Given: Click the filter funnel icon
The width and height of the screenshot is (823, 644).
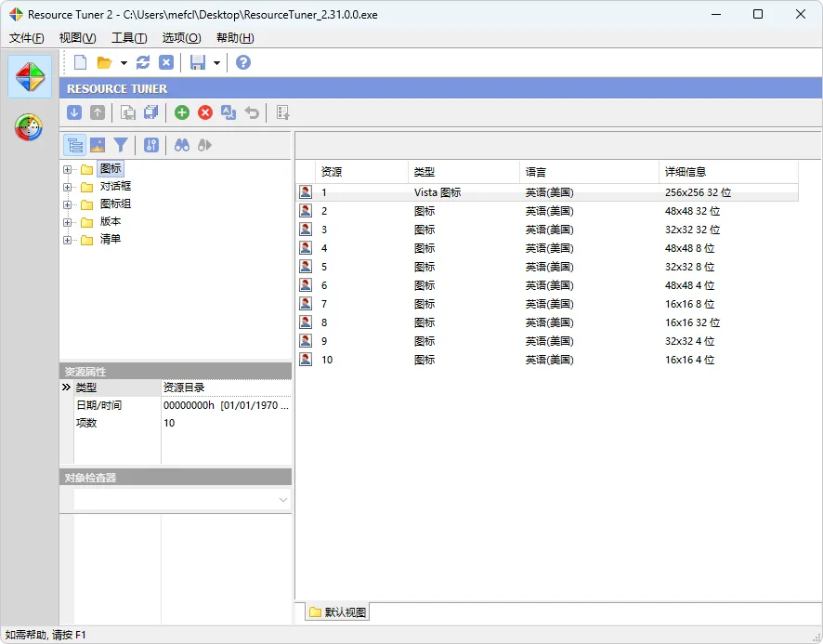Looking at the screenshot, I should 121,145.
